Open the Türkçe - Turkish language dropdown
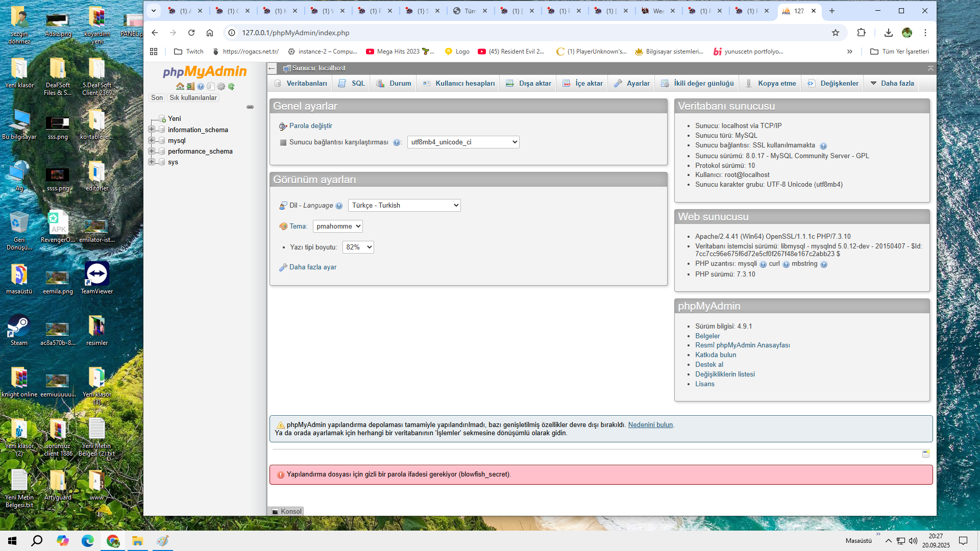The width and height of the screenshot is (980, 551). coord(404,206)
